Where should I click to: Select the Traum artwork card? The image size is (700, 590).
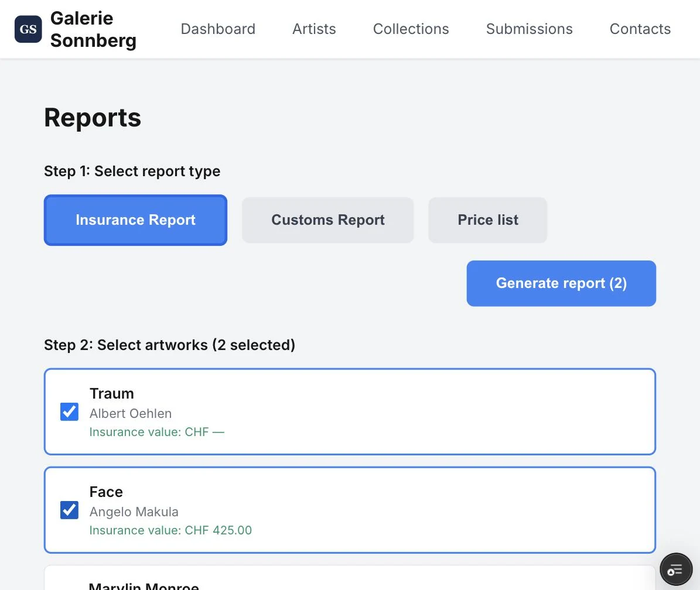coord(350,411)
